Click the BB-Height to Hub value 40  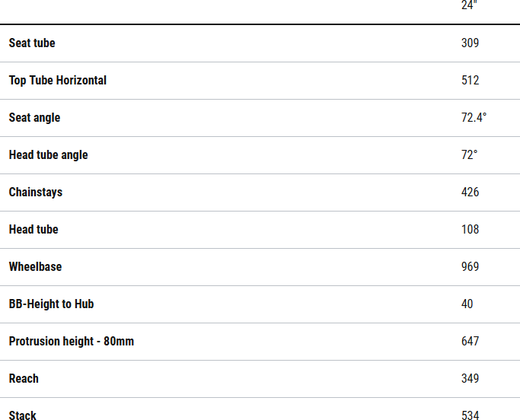click(467, 304)
